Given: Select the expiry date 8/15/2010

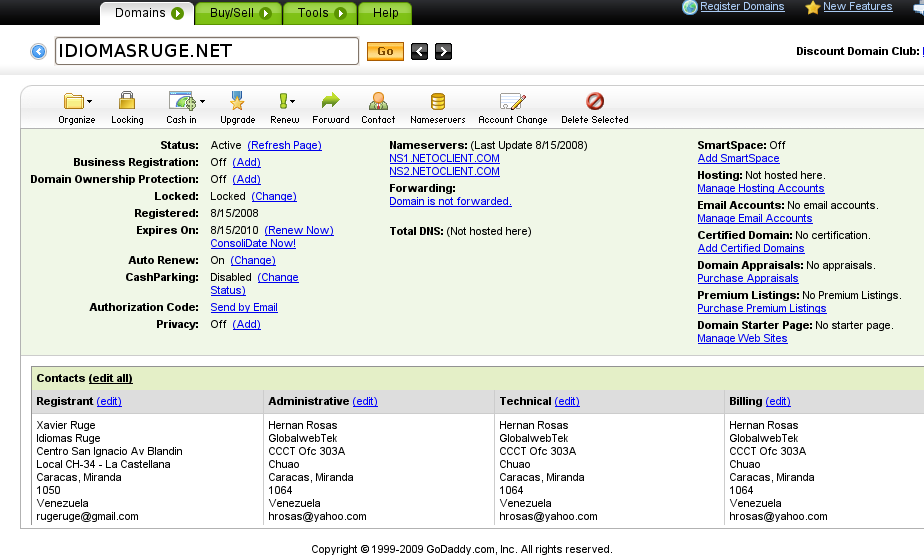Looking at the screenshot, I should pyautogui.click(x=235, y=230).
